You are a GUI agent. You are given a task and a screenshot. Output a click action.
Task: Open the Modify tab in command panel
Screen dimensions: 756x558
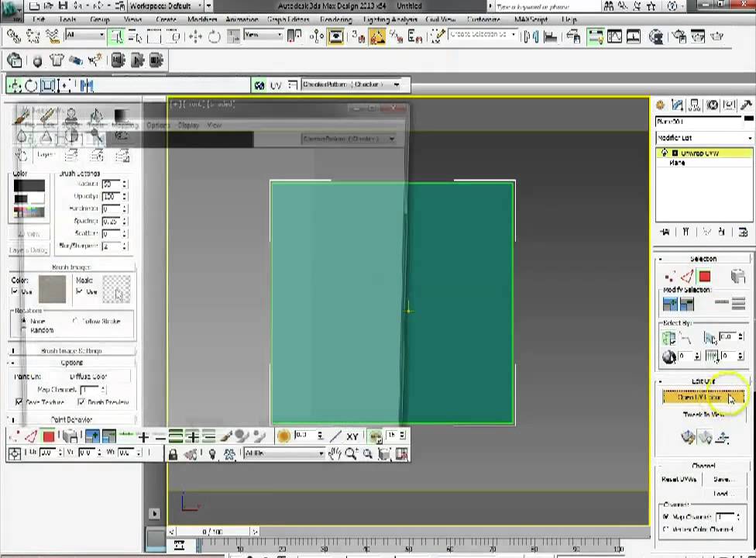click(678, 105)
